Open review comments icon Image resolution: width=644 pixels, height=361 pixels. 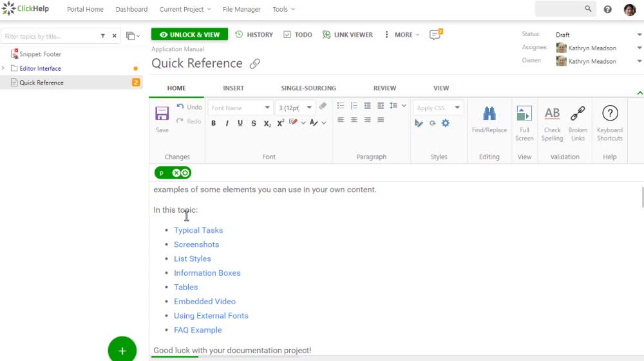435,35
